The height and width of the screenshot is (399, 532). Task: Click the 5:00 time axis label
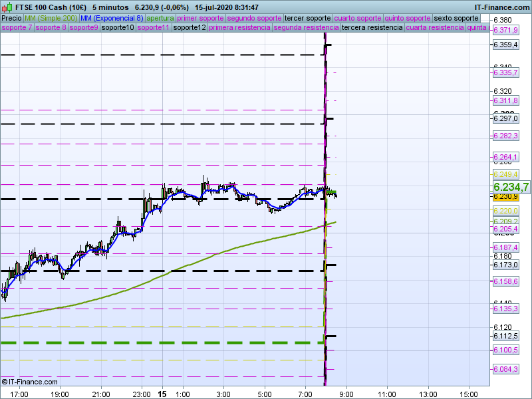coord(265,394)
